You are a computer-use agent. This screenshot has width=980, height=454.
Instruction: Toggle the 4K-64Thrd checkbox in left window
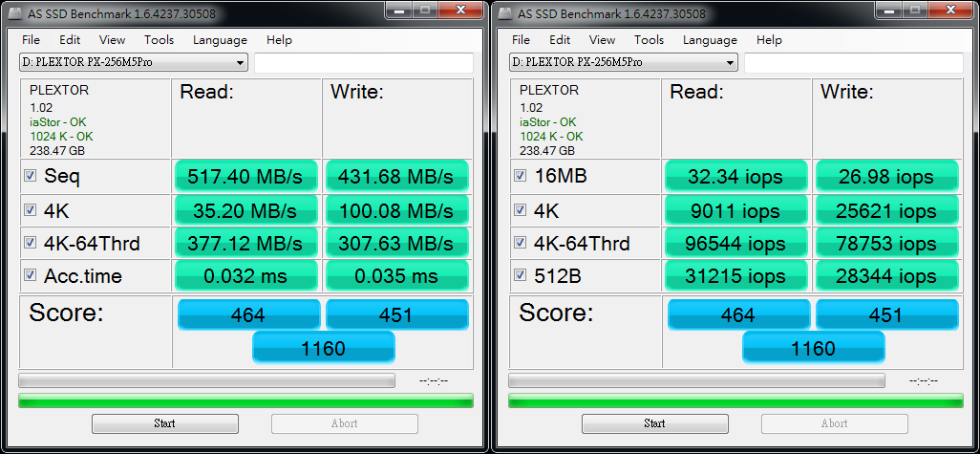coord(30,242)
